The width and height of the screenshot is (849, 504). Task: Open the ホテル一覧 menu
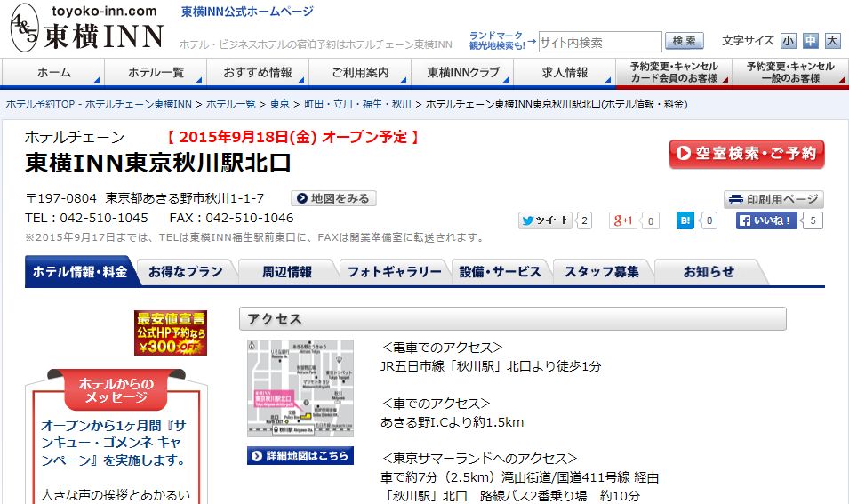[x=156, y=73]
